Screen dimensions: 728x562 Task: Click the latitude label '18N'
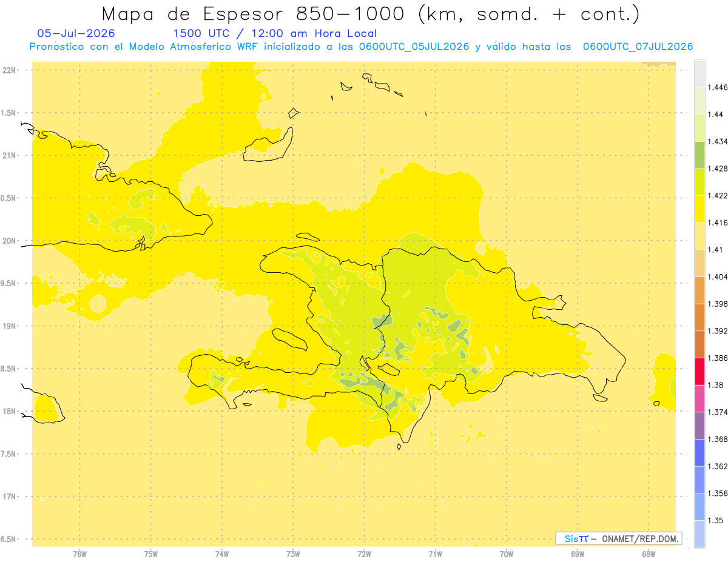[x=9, y=412]
